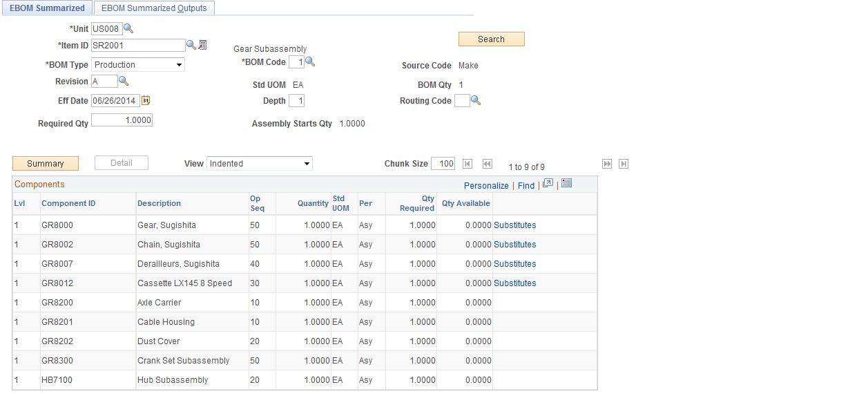Select component ID GR8202 cell

[x=57, y=341]
